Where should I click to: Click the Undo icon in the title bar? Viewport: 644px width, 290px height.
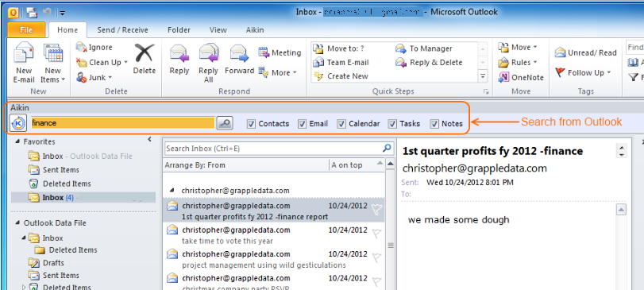(x=46, y=13)
